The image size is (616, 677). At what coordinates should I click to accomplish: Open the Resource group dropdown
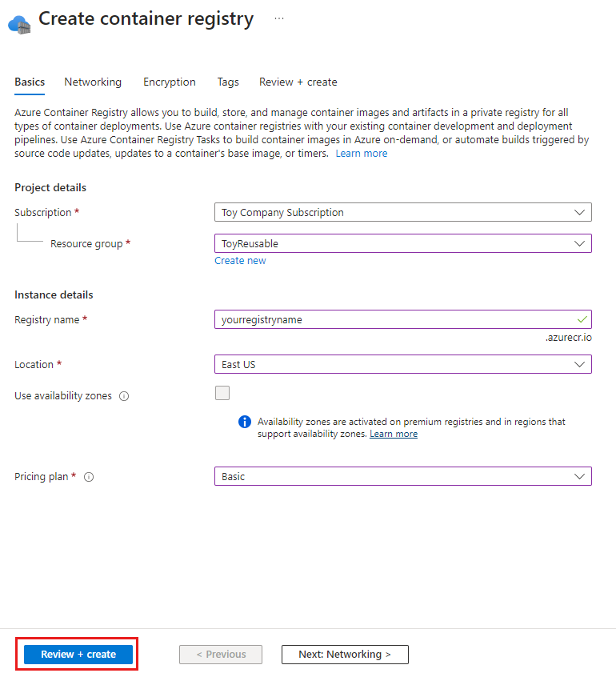[403, 243]
